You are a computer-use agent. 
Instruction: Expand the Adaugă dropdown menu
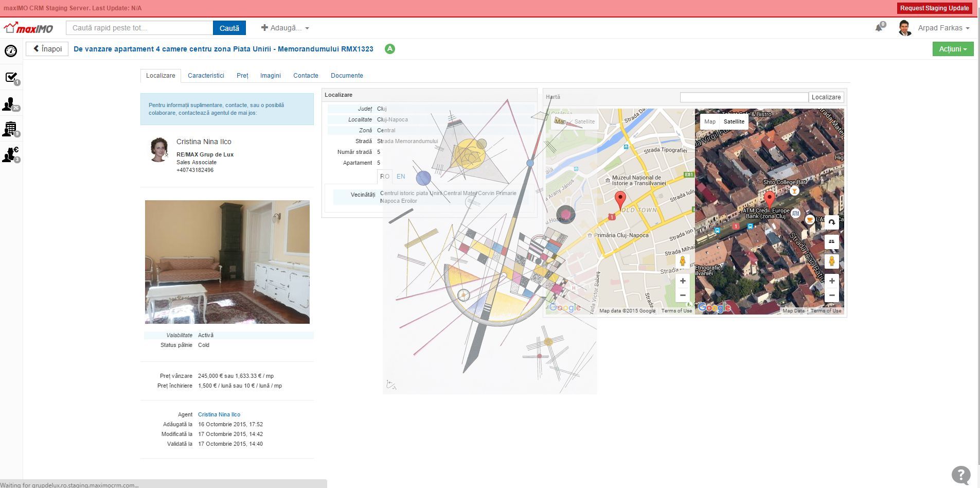coord(285,28)
